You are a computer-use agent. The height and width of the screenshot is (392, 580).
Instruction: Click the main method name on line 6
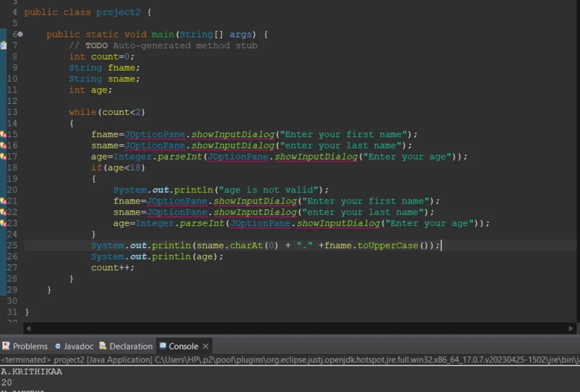163,34
